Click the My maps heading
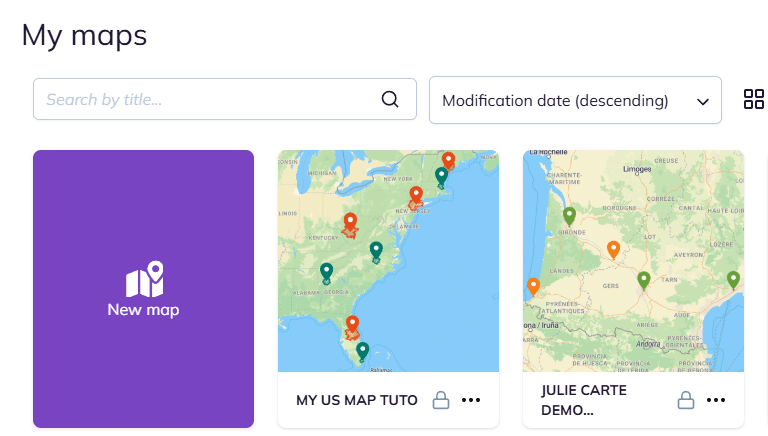The height and width of the screenshot is (436, 768). pos(84,35)
